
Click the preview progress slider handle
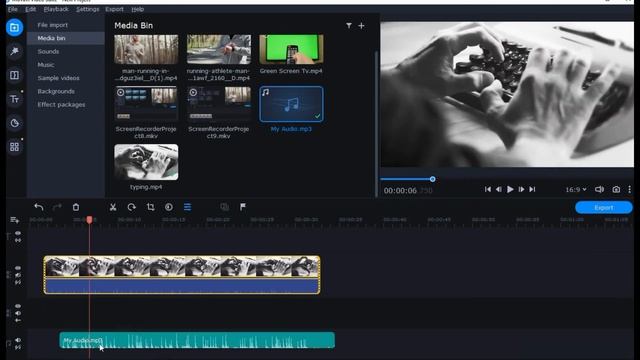click(433, 179)
